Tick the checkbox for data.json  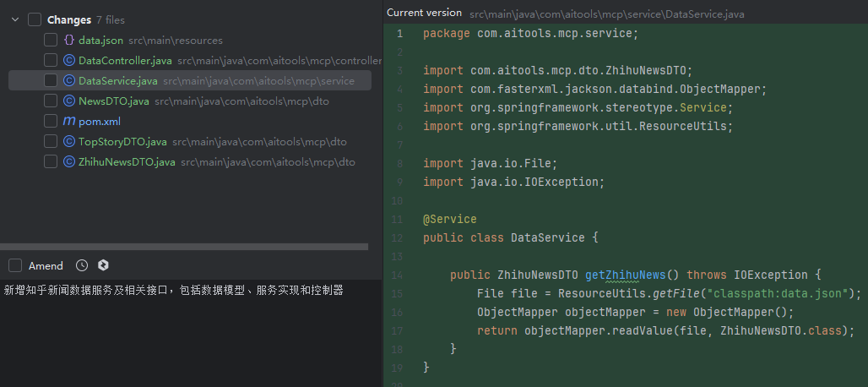pyautogui.click(x=51, y=41)
